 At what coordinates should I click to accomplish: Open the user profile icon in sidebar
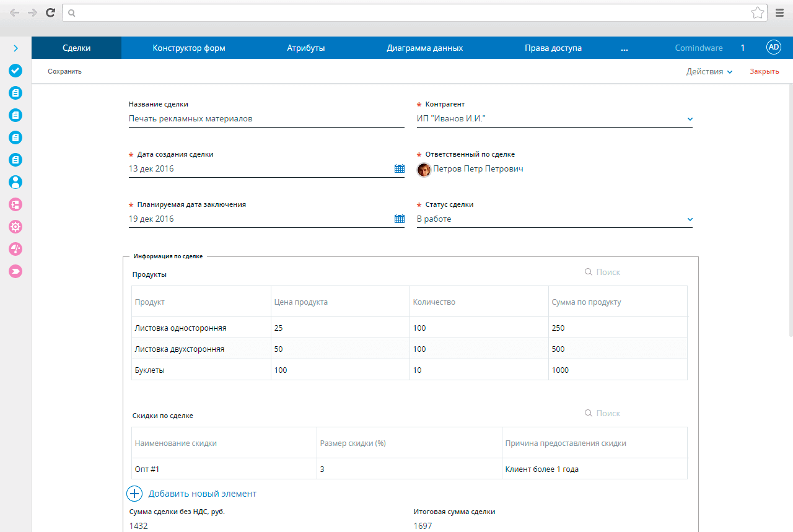15,182
